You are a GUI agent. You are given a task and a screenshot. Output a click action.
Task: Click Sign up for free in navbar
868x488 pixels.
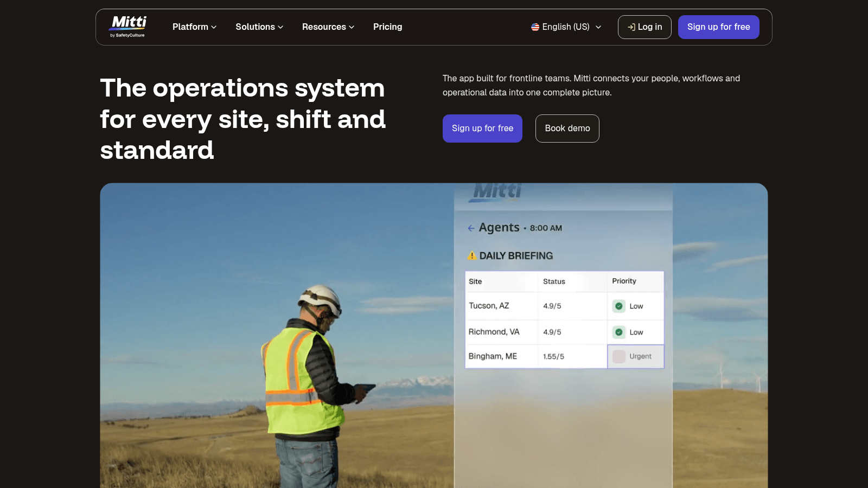pos(718,27)
